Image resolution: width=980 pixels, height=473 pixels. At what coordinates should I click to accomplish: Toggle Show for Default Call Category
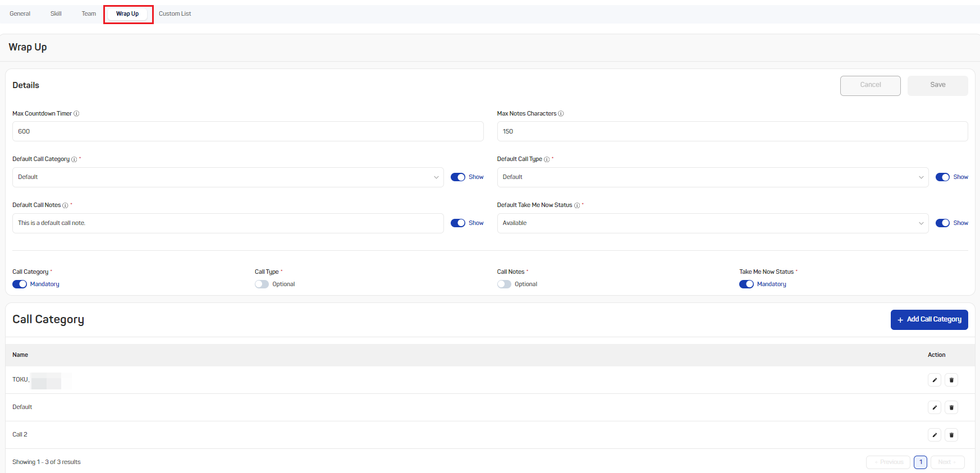(458, 177)
